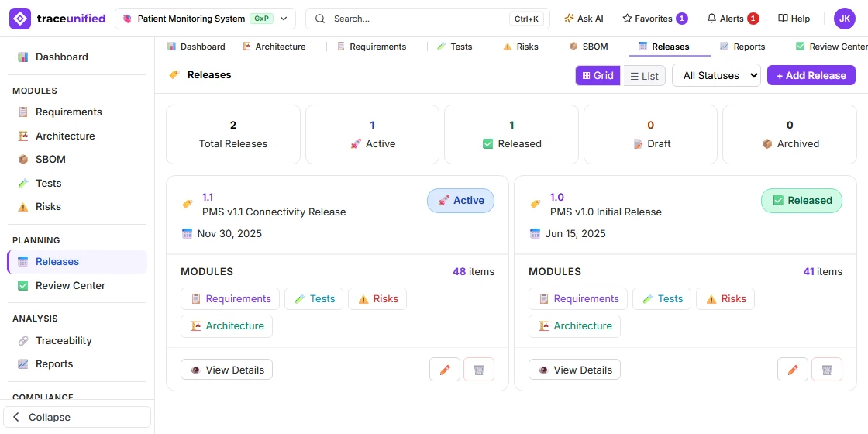The width and height of the screenshot is (868, 434).
Task: Click the Nov 30, 2025 date
Action: point(229,233)
